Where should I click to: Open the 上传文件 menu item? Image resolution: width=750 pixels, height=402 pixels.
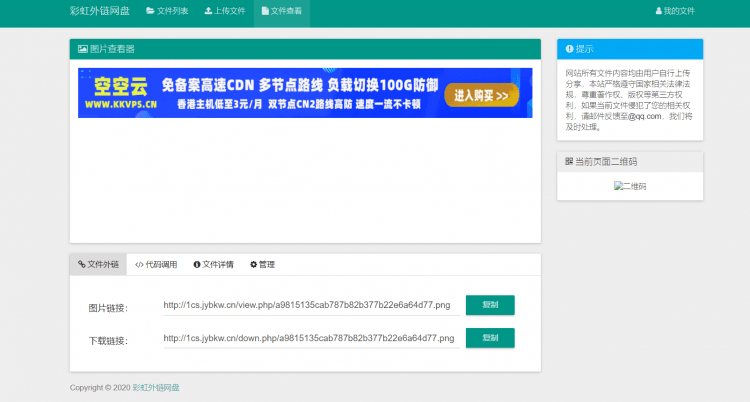pos(225,11)
